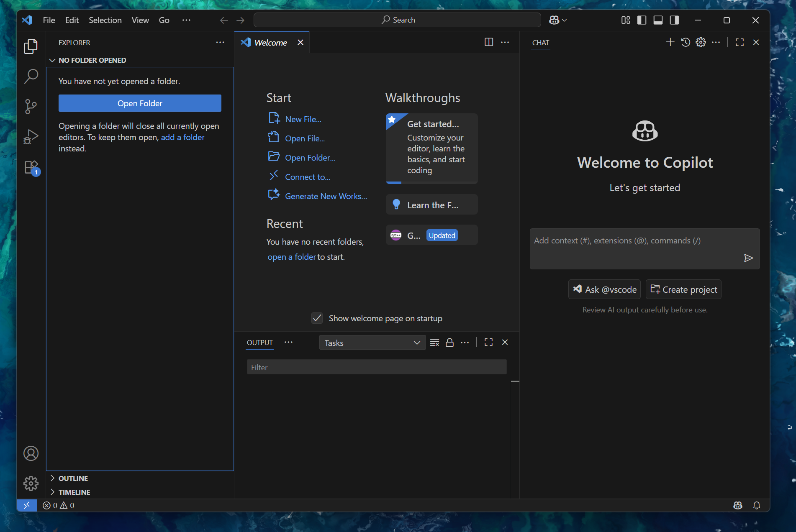
Task: Select the CHAT tab
Action: click(540, 43)
